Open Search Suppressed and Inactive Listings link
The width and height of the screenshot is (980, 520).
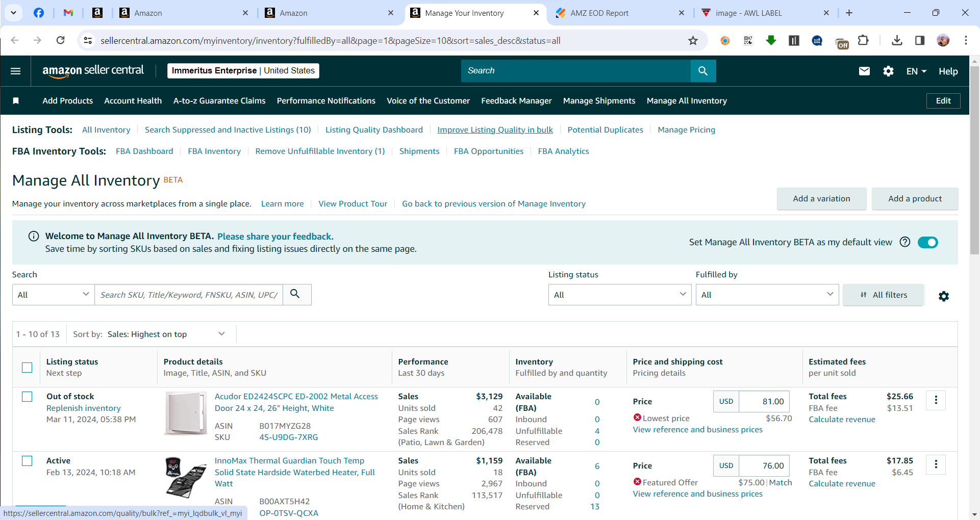[x=228, y=130]
